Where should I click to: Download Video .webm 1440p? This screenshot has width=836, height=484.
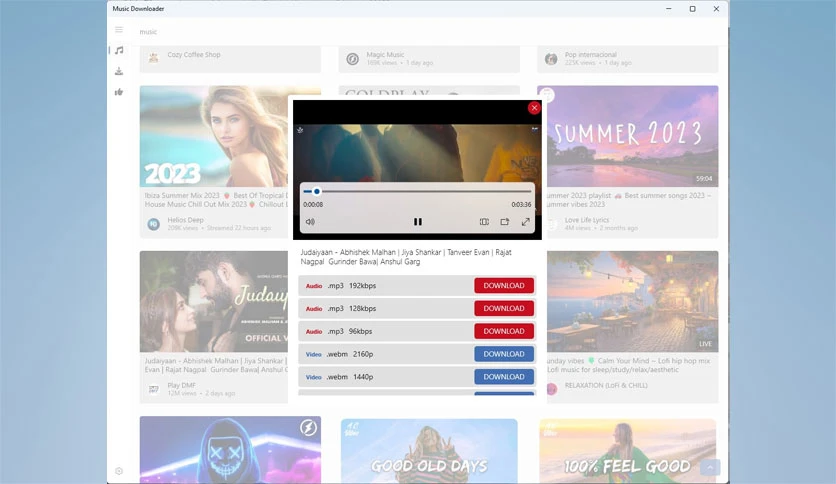(x=504, y=377)
